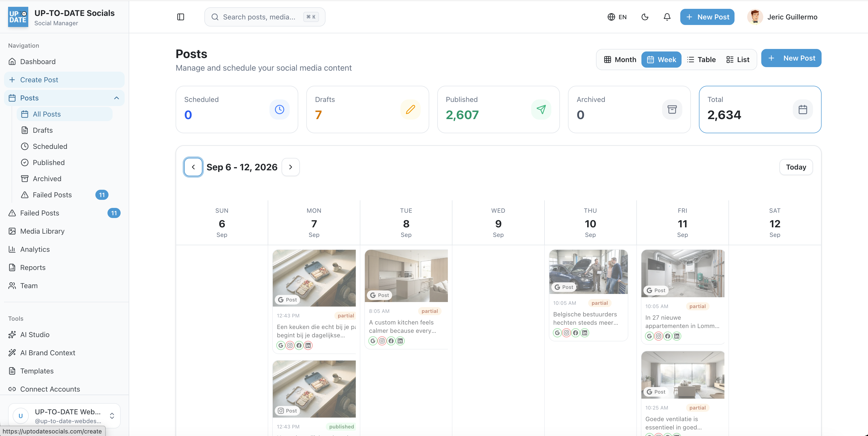Click the Drafts pencil icon
Viewport: 868px width, 436px height.
pos(410,110)
